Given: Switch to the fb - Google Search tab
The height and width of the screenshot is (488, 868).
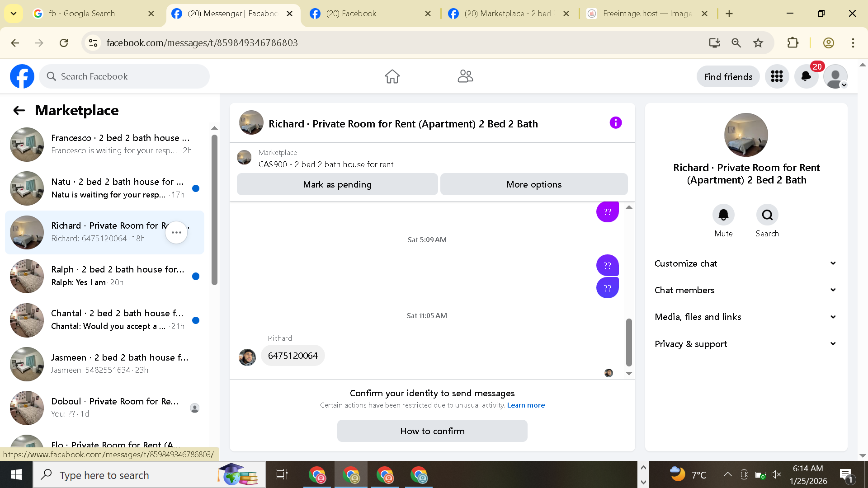Looking at the screenshot, I should [x=94, y=14].
